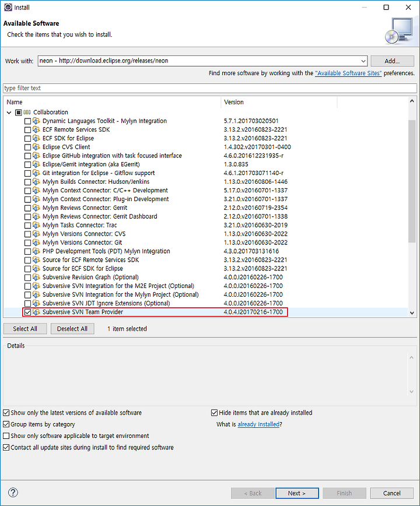The image size is (420, 506).
Task: Check the ECF SDK for Eclipse checkbox
Action: [28, 139]
